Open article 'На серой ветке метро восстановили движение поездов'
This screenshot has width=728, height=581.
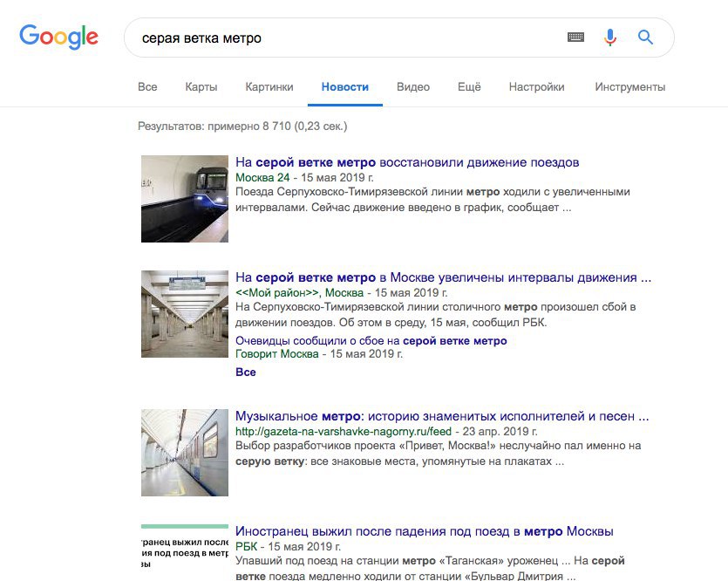point(407,162)
